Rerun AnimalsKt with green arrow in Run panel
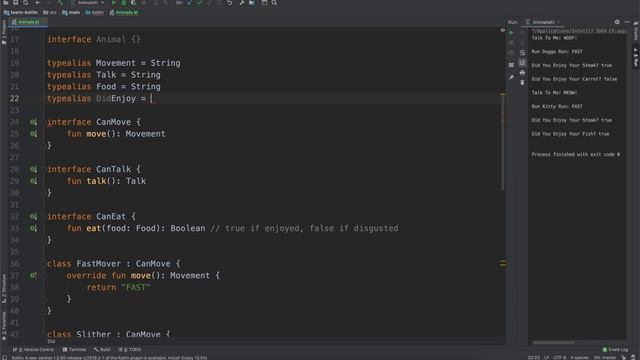The height and width of the screenshot is (360, 640). [511, 32]
